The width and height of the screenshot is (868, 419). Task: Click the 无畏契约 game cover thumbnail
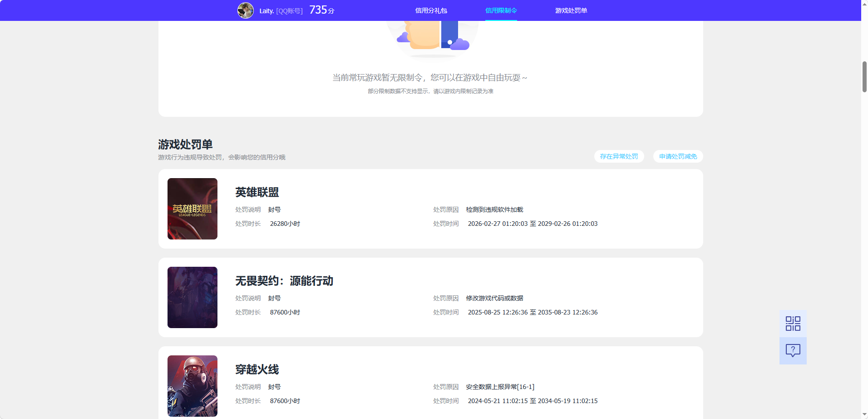tap(192, 297)
